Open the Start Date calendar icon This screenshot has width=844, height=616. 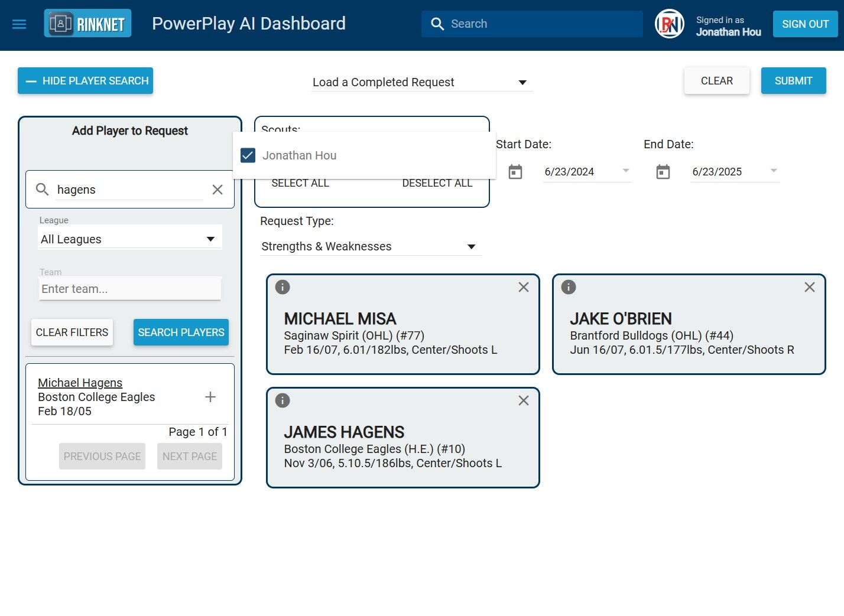pyautogui.click(x=515, y=172)
